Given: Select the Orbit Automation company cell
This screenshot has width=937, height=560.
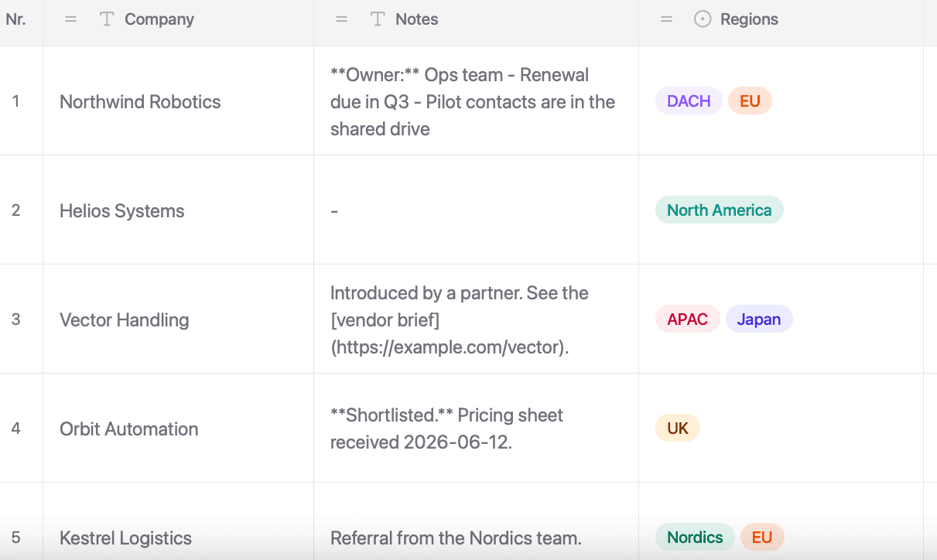Looking at the screenshot, I should pos(178,429).
